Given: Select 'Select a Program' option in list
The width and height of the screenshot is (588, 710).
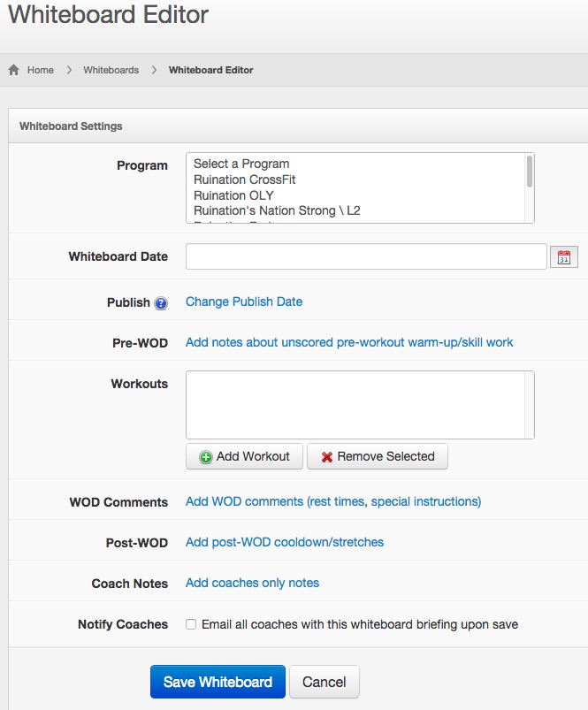Looking at the screenshot, I should (x=241, y=164).
